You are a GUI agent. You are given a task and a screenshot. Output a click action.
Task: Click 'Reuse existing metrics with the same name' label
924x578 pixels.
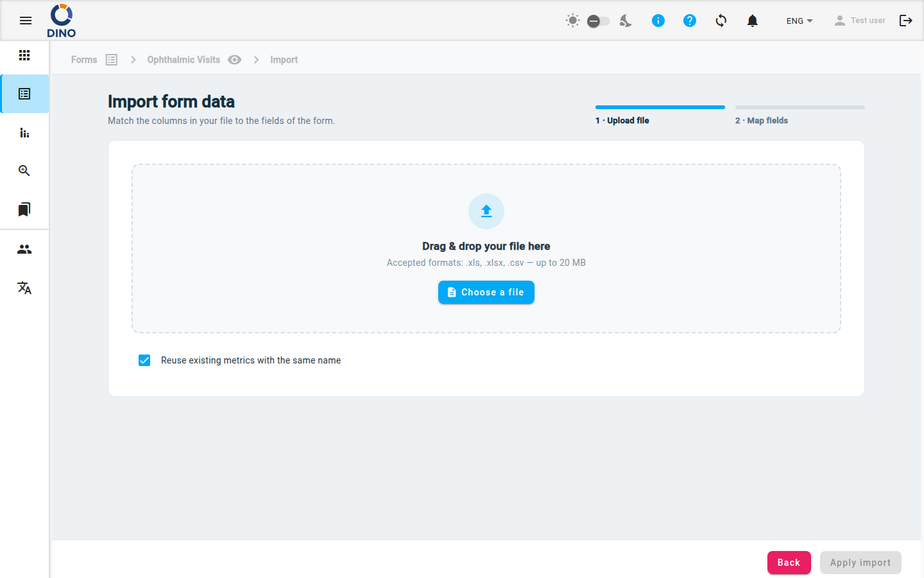251,360
